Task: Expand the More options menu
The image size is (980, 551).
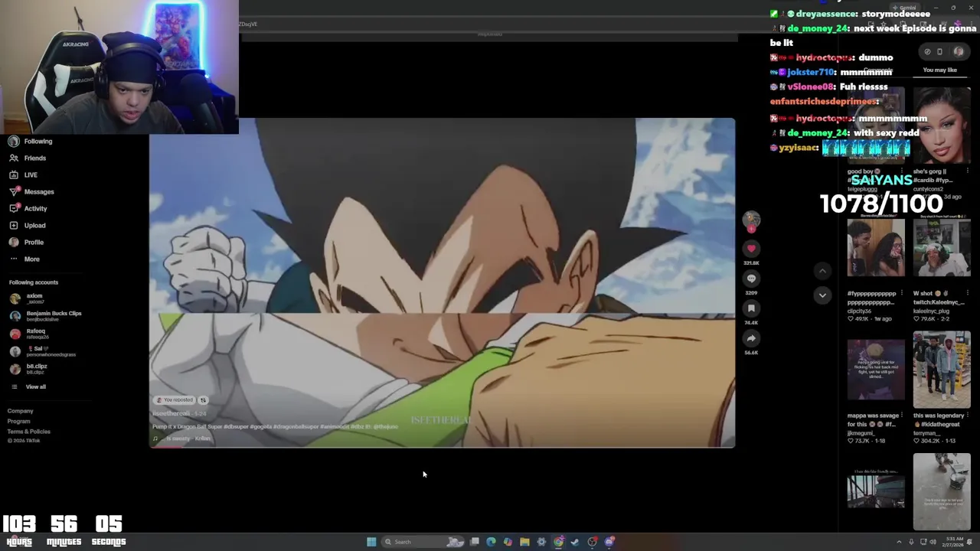Action: pyautogui.click(x=24, y=259)
